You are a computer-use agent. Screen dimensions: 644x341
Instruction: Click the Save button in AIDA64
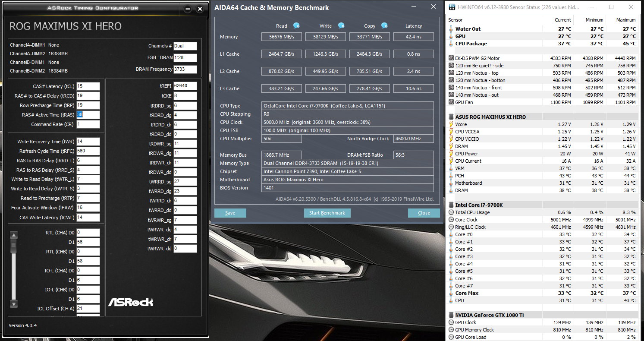[230, 213]
